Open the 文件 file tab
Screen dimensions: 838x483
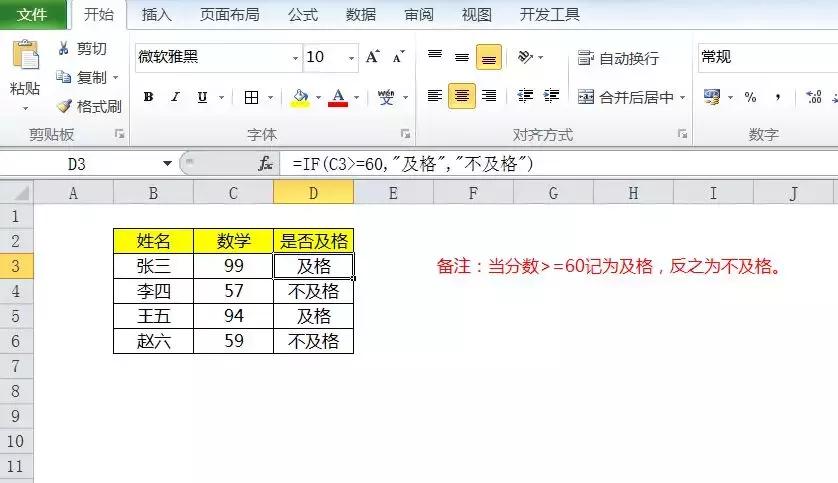pos(32,14)
